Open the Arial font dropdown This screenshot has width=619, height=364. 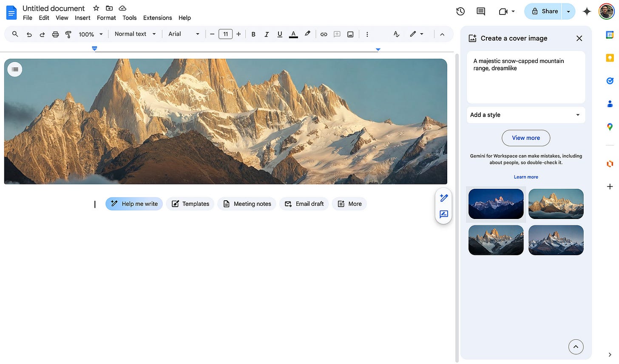click(184, 34)
